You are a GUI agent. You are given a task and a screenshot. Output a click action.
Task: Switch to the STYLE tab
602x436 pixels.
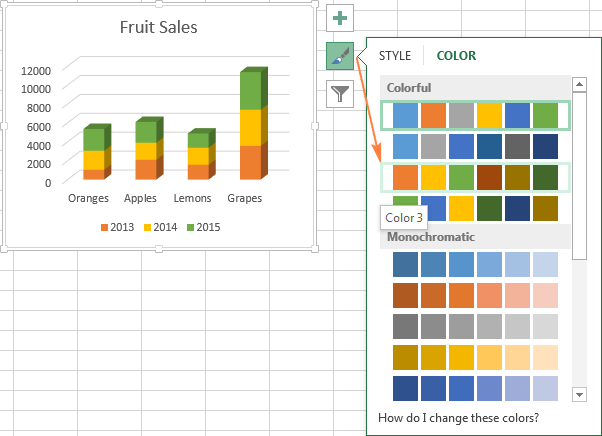click(x=395, y=56)
